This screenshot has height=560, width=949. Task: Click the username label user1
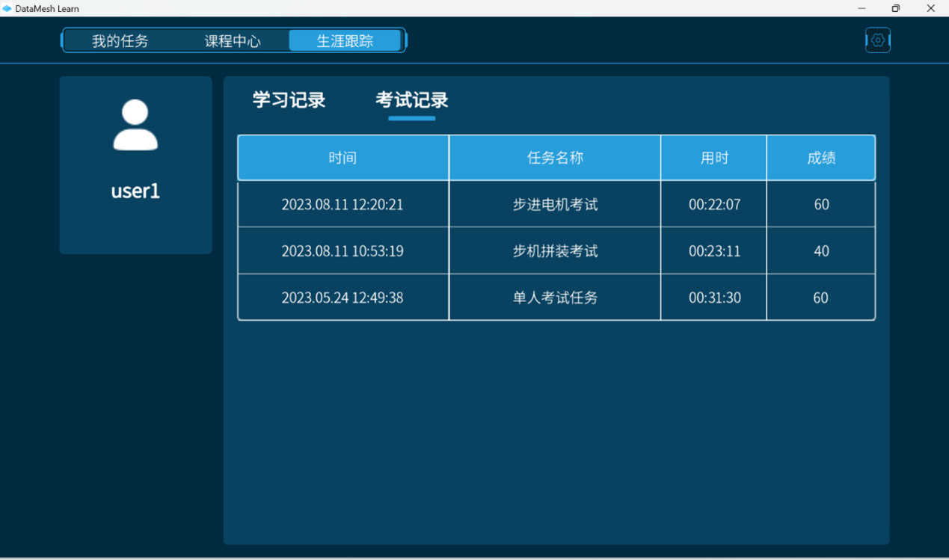pos(135,191)
